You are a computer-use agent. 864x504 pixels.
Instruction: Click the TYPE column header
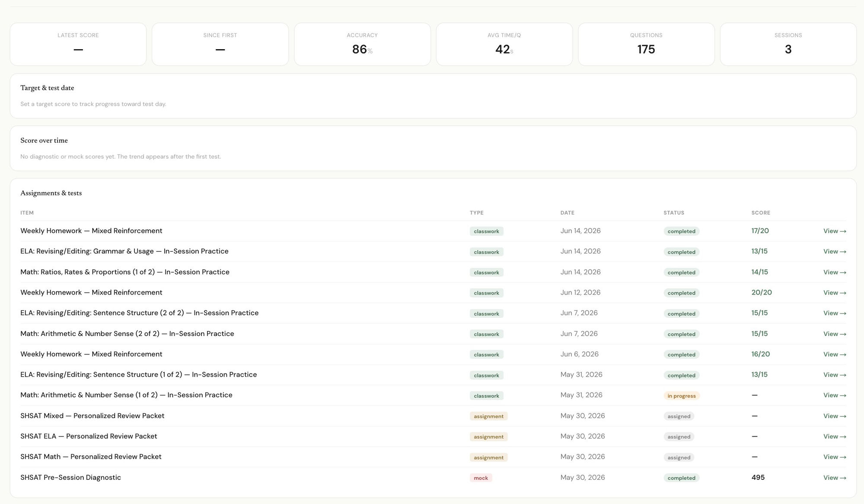[477, 213]
